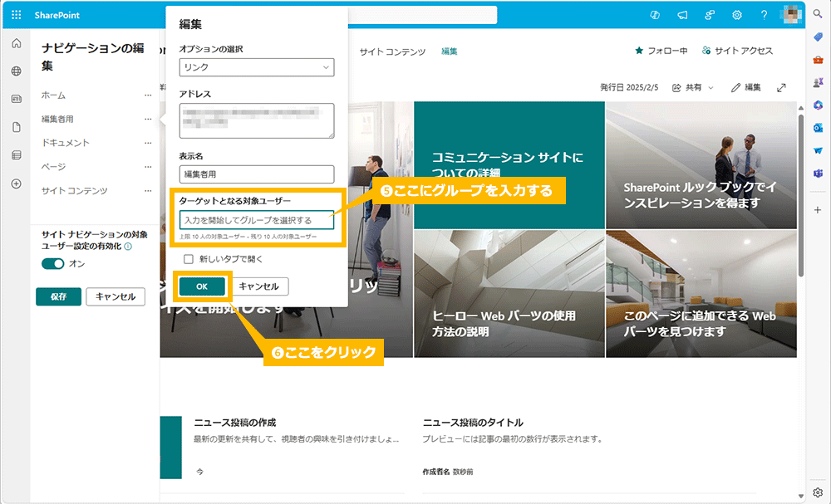Click the Copilot icon in the header

coord(655,15)
